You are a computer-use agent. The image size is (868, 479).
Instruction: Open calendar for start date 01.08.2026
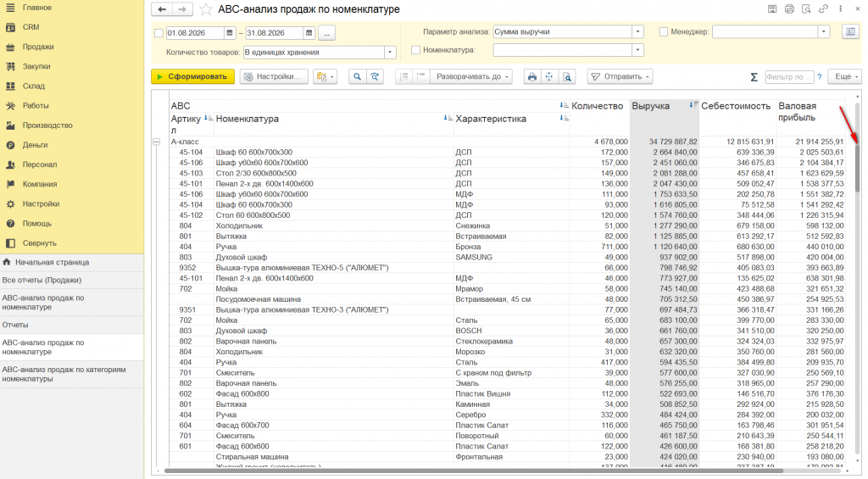click(x=230, y=33)
